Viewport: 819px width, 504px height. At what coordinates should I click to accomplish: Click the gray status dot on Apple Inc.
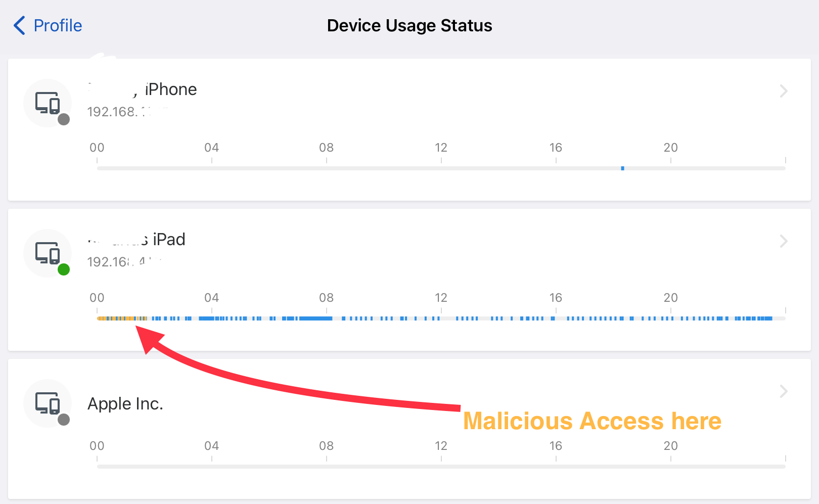(64, 420)
